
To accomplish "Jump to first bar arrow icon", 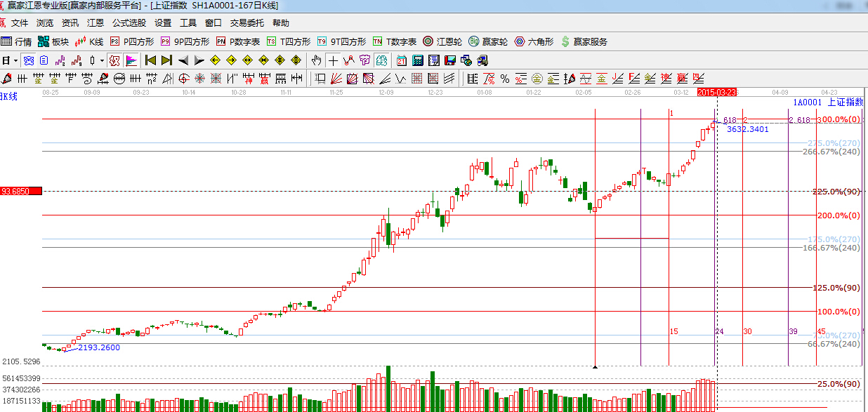I will coord(150,60).
